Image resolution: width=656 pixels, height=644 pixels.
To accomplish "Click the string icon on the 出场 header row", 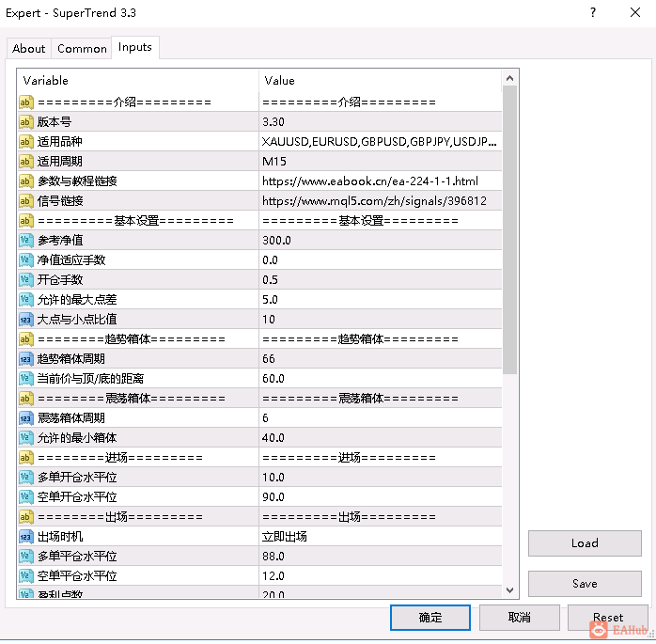I will 25,517.
